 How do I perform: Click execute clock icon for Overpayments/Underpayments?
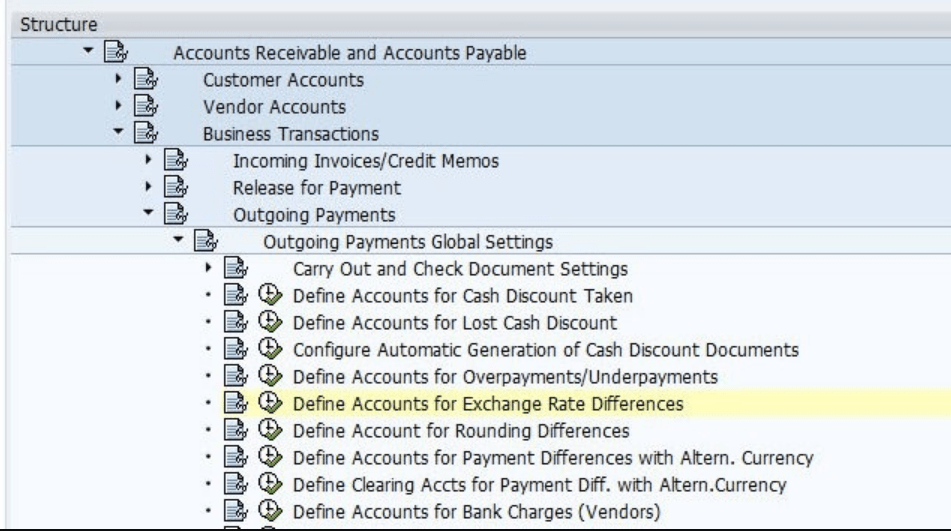click(x=268, y=377)
